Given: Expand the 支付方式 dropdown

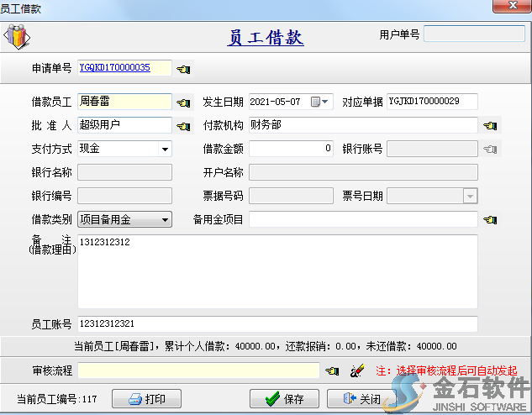Looking at the screenshot, I should point(165,150).
